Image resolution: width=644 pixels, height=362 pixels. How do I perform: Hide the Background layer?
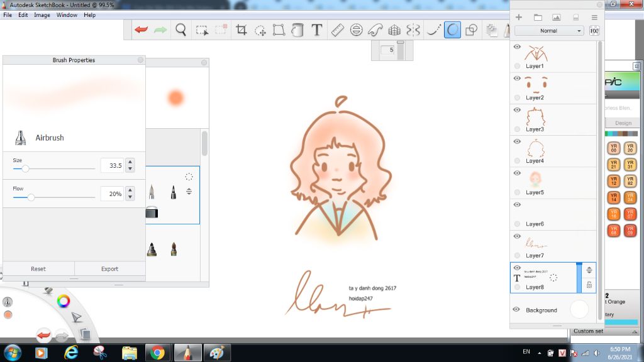(x=516, y=309)
